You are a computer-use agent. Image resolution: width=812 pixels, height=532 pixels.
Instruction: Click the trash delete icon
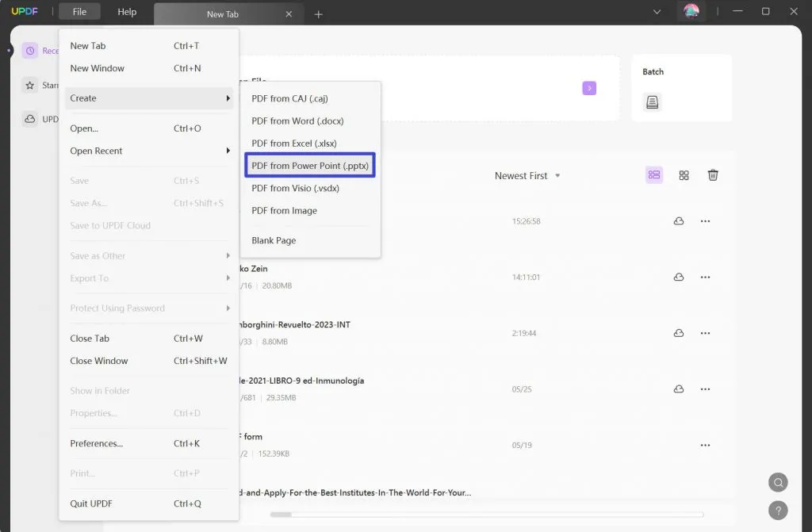point(713,175)
